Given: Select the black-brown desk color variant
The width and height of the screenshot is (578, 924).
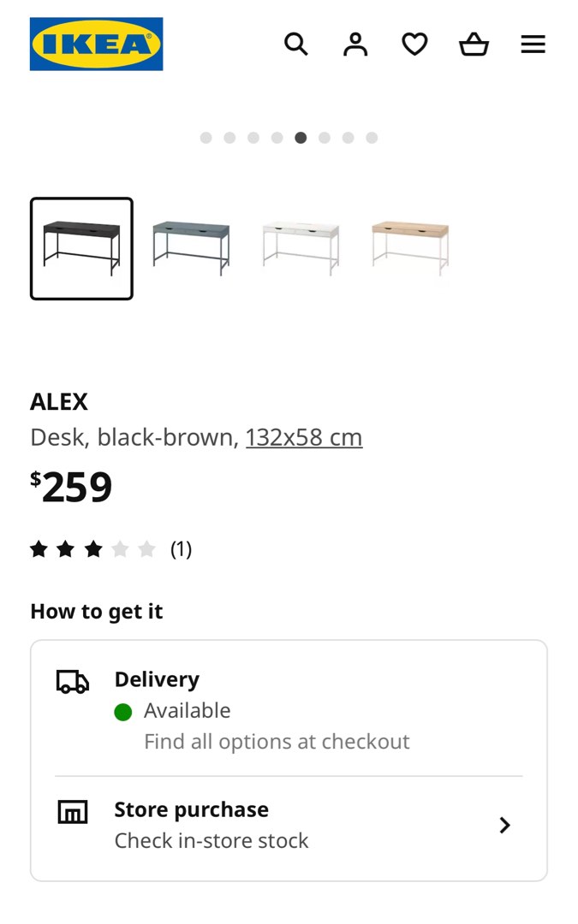Looking at the screenshot, I should [81, 248].
